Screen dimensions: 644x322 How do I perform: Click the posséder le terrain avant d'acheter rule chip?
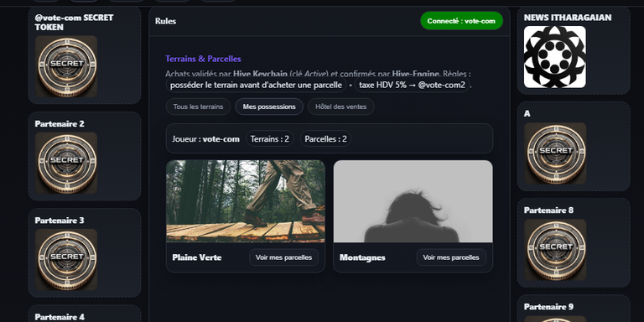tap(256, 86)
